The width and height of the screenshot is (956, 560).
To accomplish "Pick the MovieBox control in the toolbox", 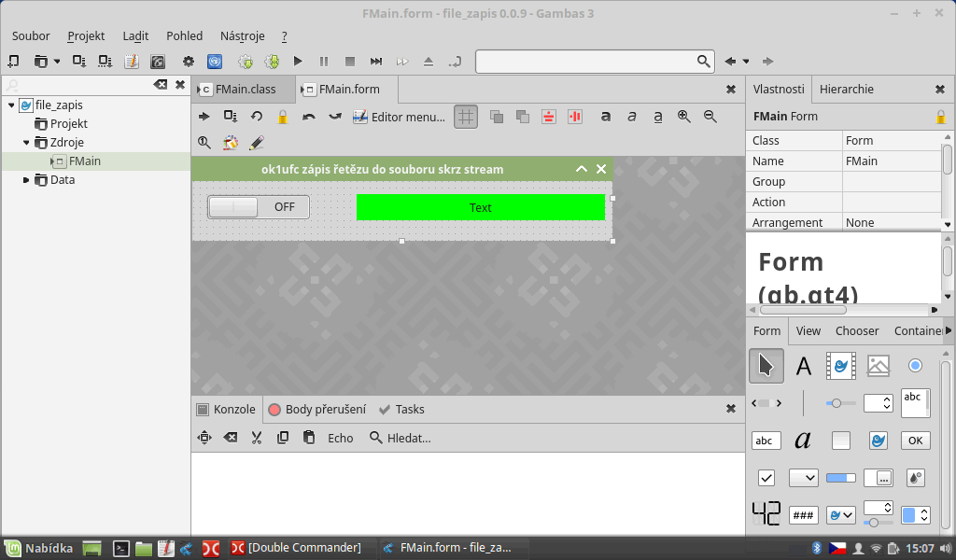I will pyautogui.click(x=840, y=366).
